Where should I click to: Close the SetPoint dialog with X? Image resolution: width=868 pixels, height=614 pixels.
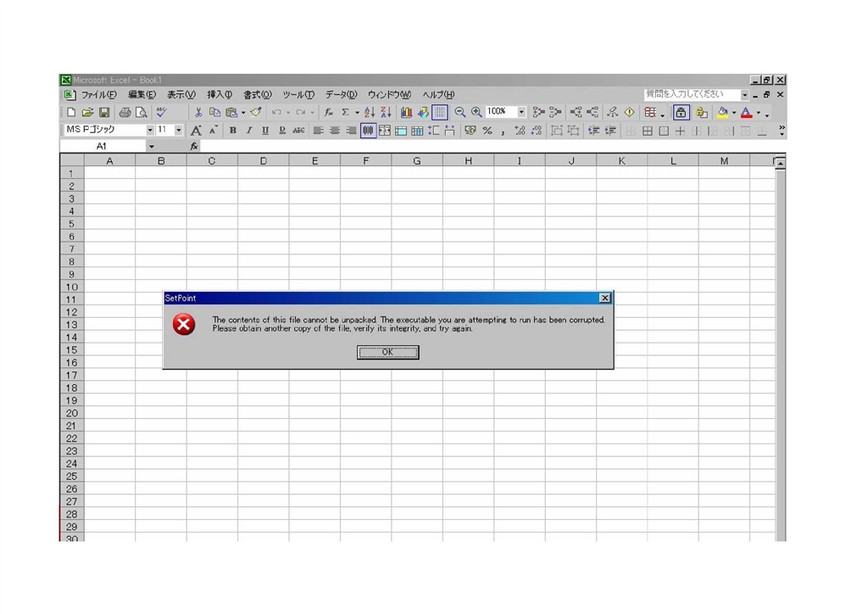point(605,298)
